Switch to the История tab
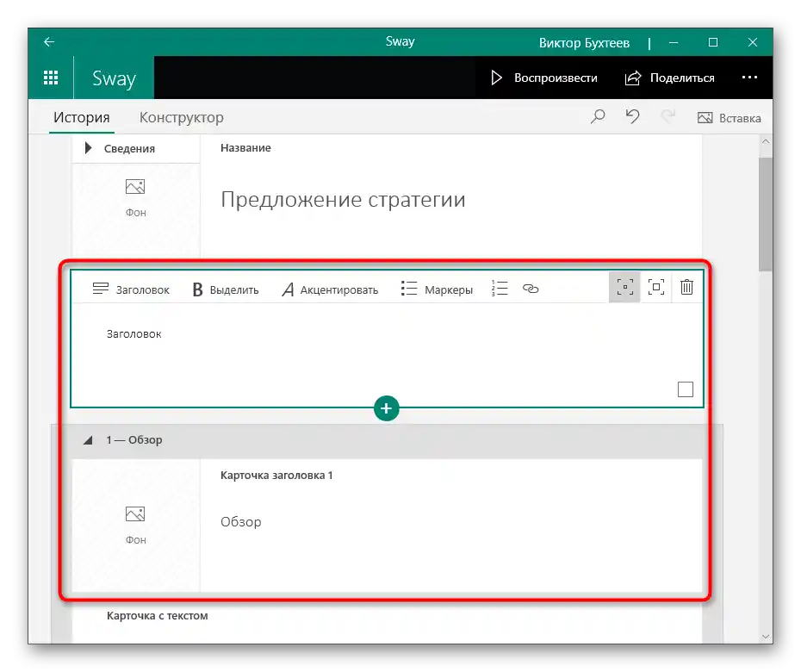The height and width of the screenshot is (672, 801). [82, 117]
